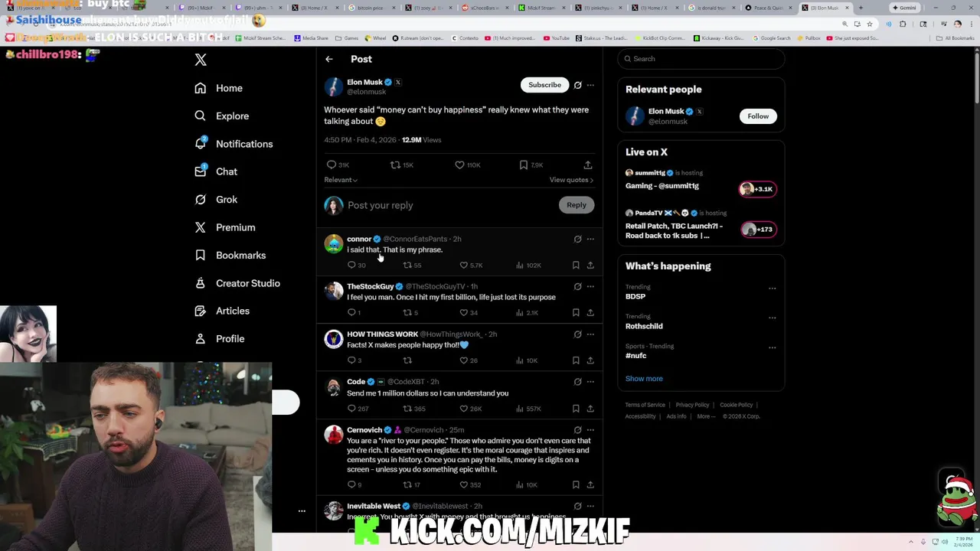Subscribe to Elon Musk
980x551 pixels.
click(544, 85)
